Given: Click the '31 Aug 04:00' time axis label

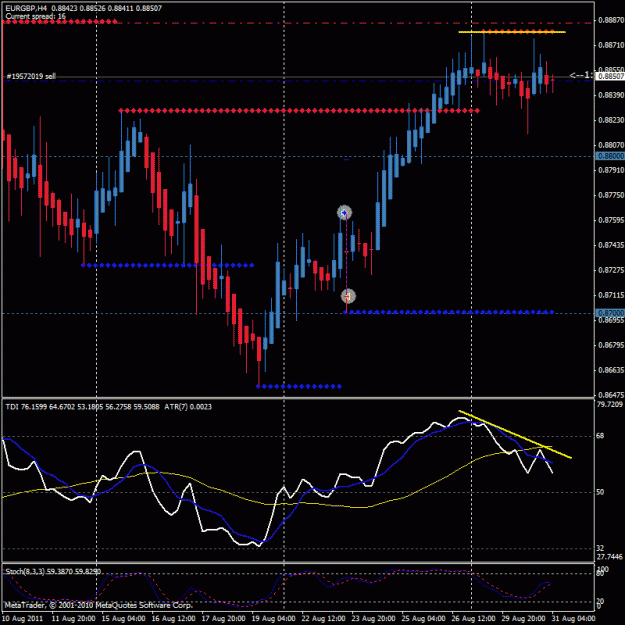Looking at the screenshot, I should pos(573,619).
